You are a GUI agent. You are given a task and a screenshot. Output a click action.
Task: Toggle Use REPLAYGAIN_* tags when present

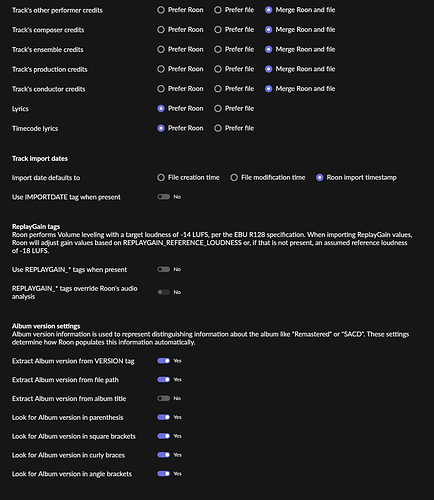click(x=164, y=269)
